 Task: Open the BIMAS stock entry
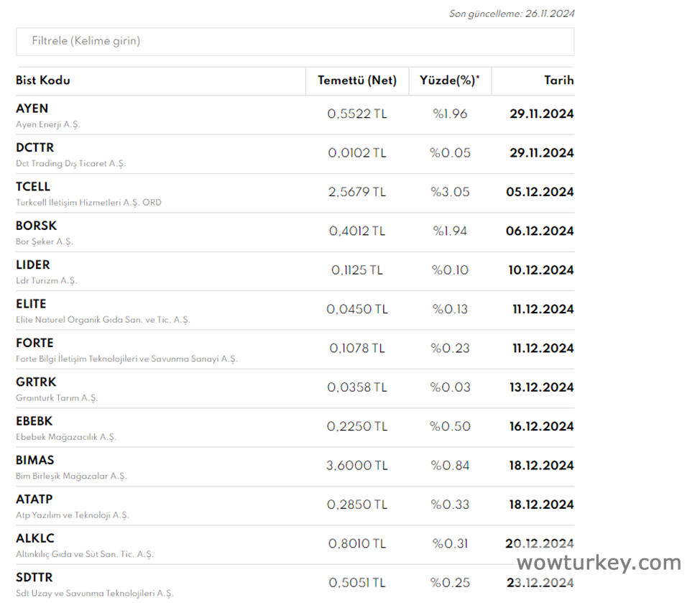click(x=34, y=460)
